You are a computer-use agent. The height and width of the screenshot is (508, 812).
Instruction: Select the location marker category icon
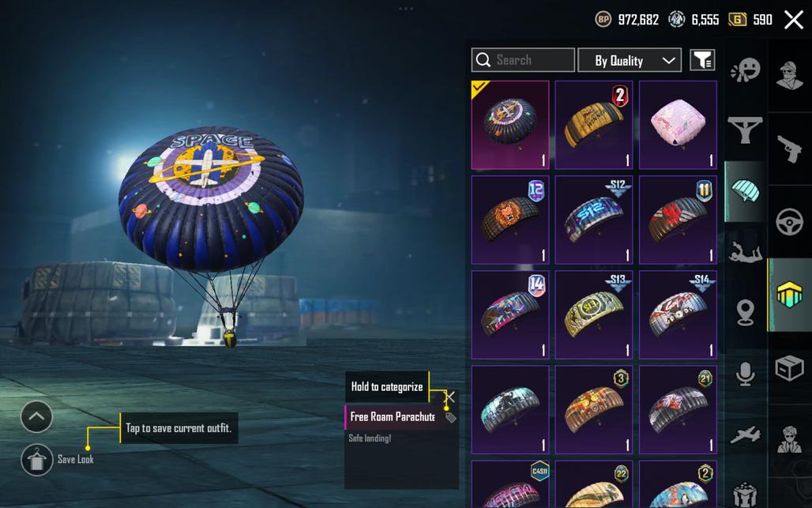tap(745, 313)
